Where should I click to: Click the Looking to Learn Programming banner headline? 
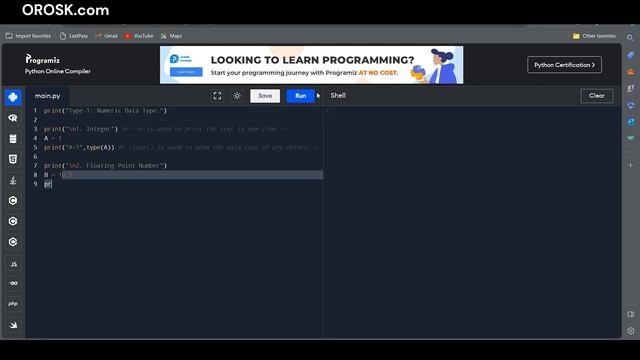tap(312, 60)
